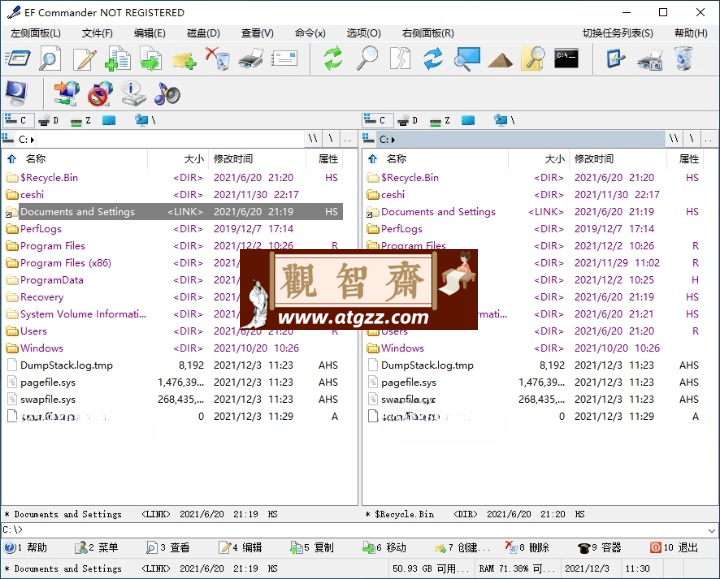Sort right panel by 大小 column header

point(554,159)
